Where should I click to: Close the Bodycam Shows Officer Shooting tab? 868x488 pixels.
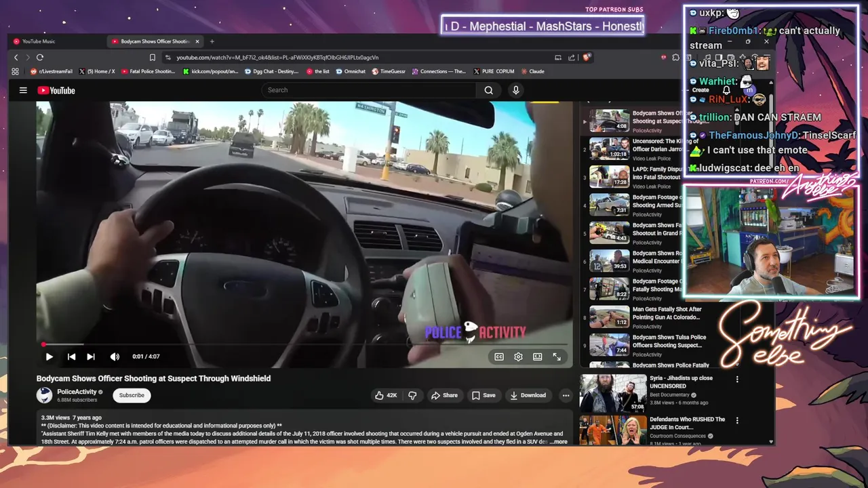197,41
